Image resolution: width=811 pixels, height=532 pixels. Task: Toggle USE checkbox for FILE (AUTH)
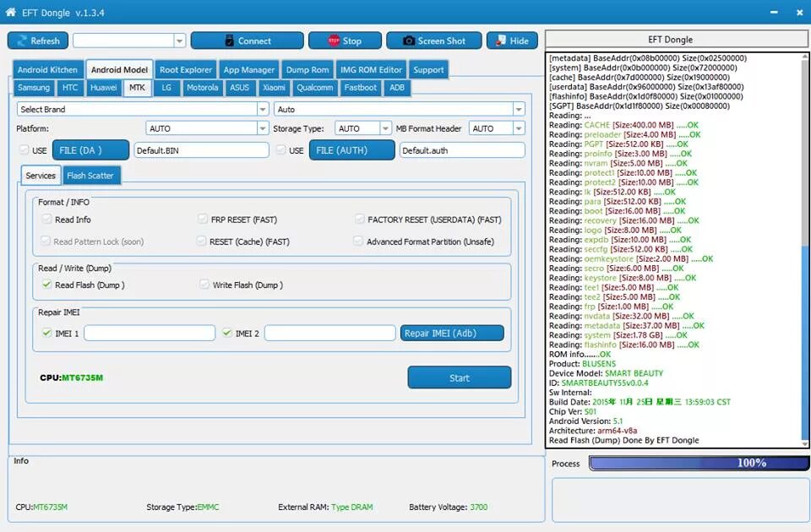280,150
